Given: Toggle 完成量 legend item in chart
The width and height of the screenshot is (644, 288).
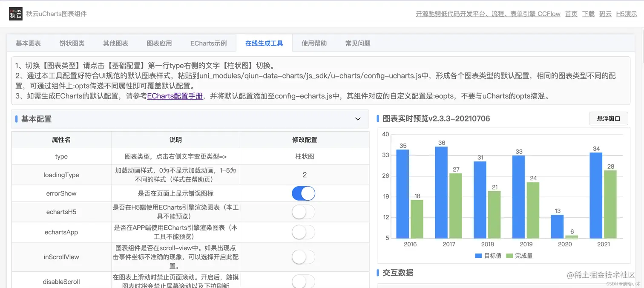Looking at the screenshot, I should coord(519,256).
